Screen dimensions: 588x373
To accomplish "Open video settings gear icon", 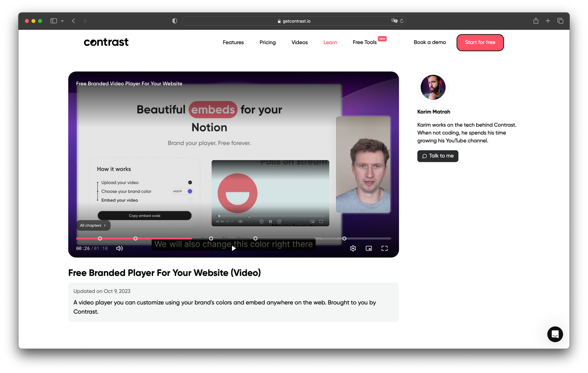I will tap(353, 248).
